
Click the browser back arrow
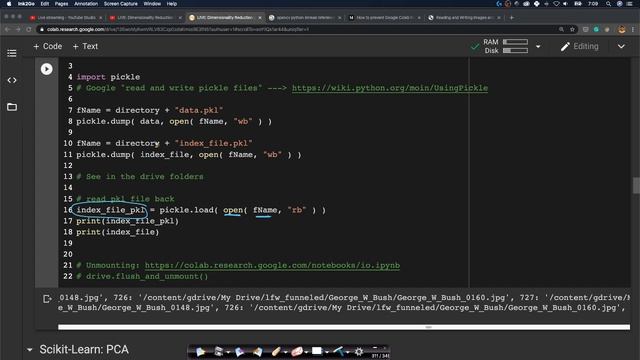pos(7,29)
